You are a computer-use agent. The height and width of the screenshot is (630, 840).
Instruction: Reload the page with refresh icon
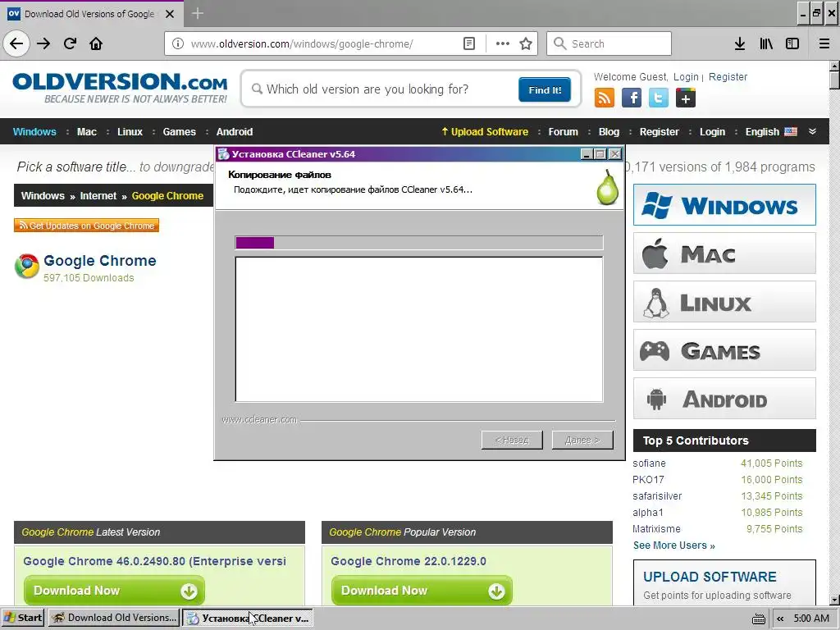[x=70, y=43]
